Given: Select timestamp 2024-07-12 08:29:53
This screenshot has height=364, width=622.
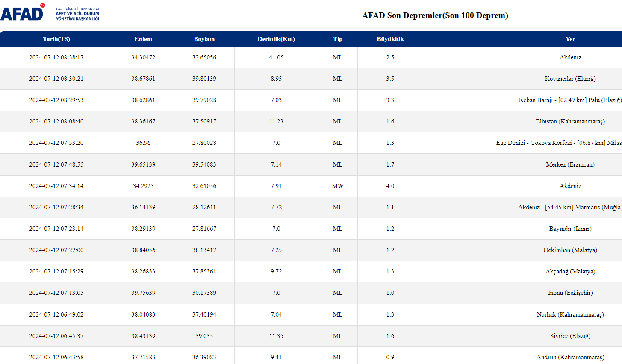Looking at the screenshot, I should point(56,100).
